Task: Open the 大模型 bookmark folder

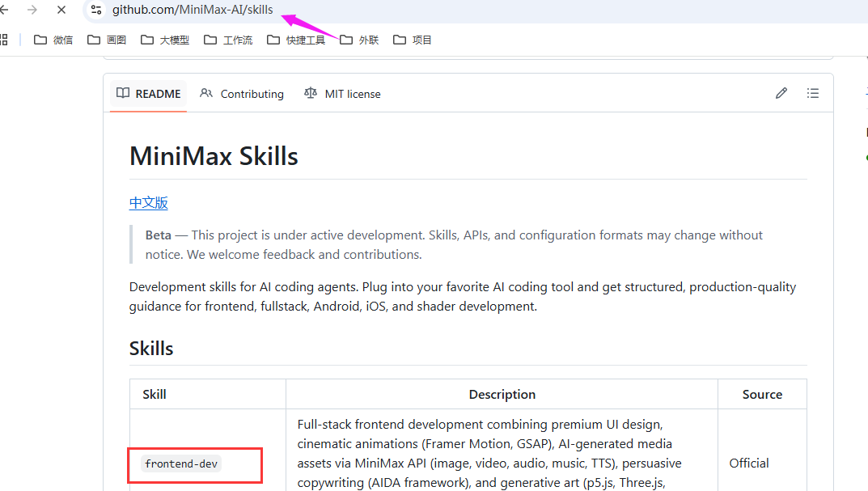Action: point(165,40)
